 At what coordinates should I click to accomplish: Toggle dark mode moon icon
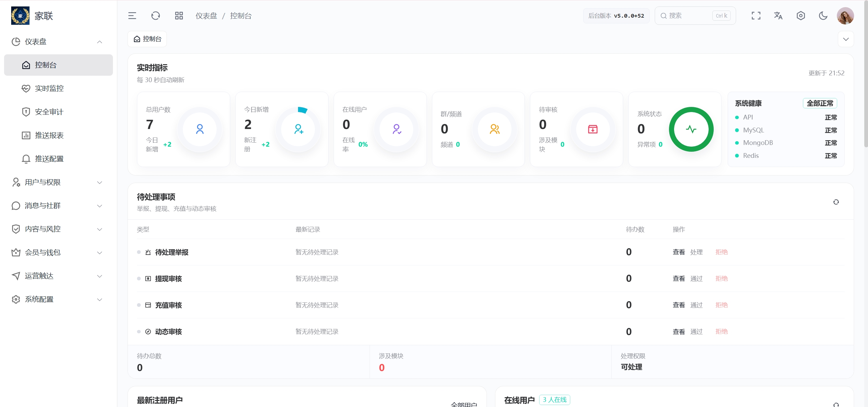823,16
